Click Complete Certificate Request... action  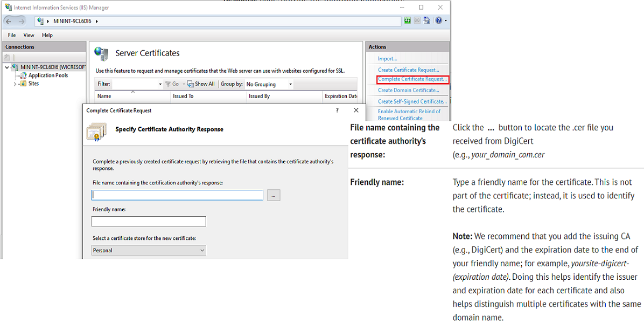pyautogui.click(x=412, y=79)
